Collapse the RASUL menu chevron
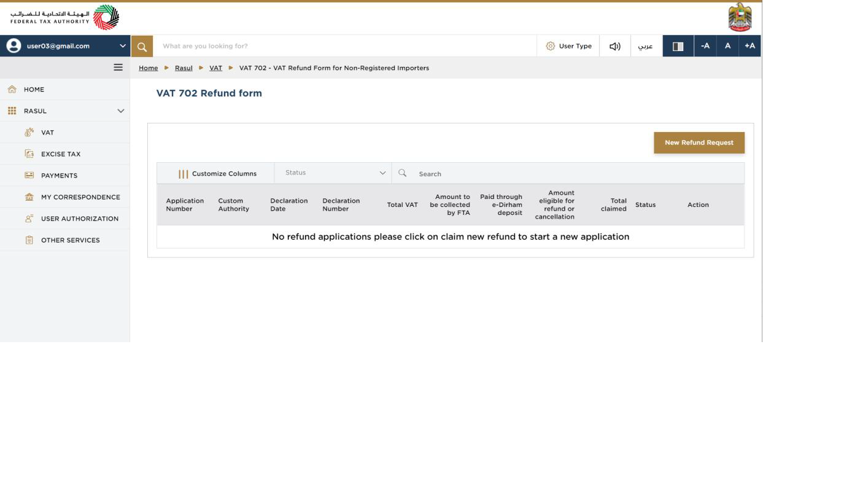This screenshot has width=868, height=492. 120,111
